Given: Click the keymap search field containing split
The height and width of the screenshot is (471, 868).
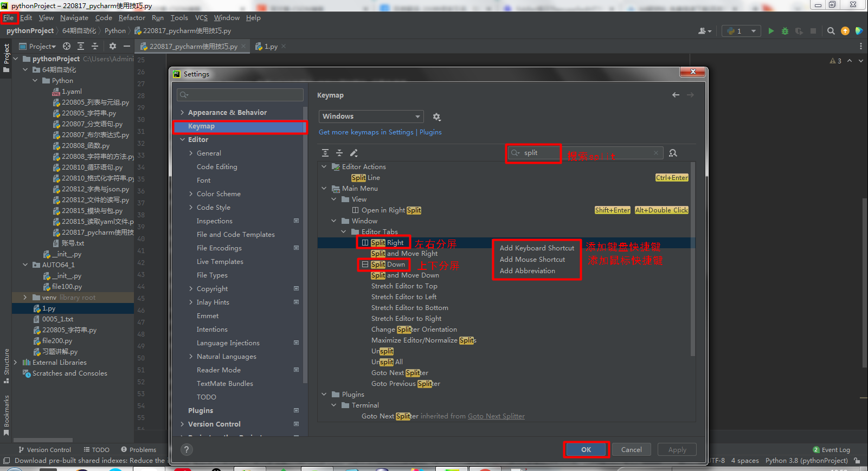Looking at the screenshot, I should (x=585, y=153).
